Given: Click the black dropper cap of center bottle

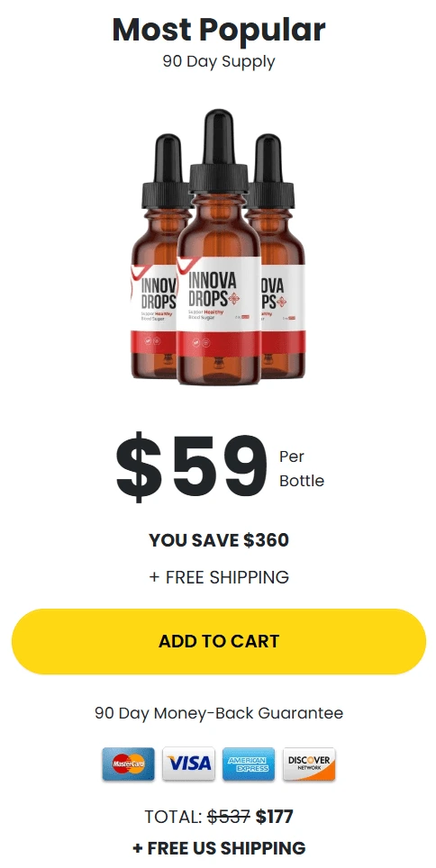Looking at the screenshot, I should pyautogui.click(x=219, y=152).
